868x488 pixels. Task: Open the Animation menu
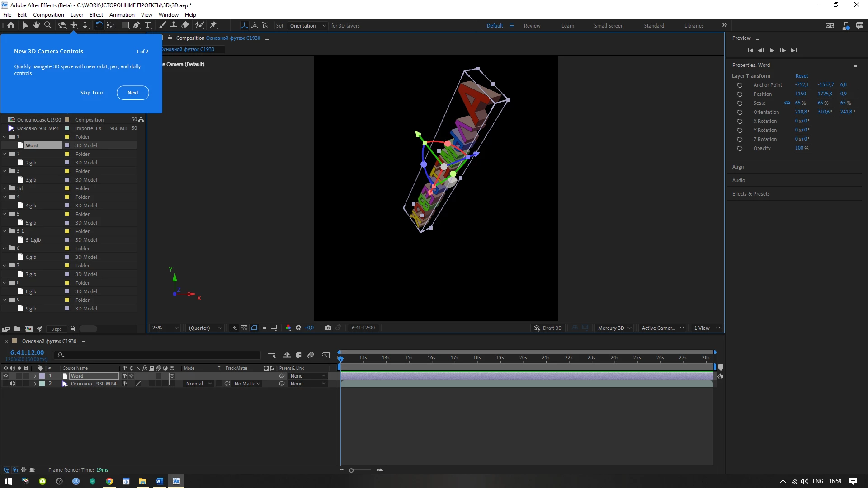(x=122, y=15)
